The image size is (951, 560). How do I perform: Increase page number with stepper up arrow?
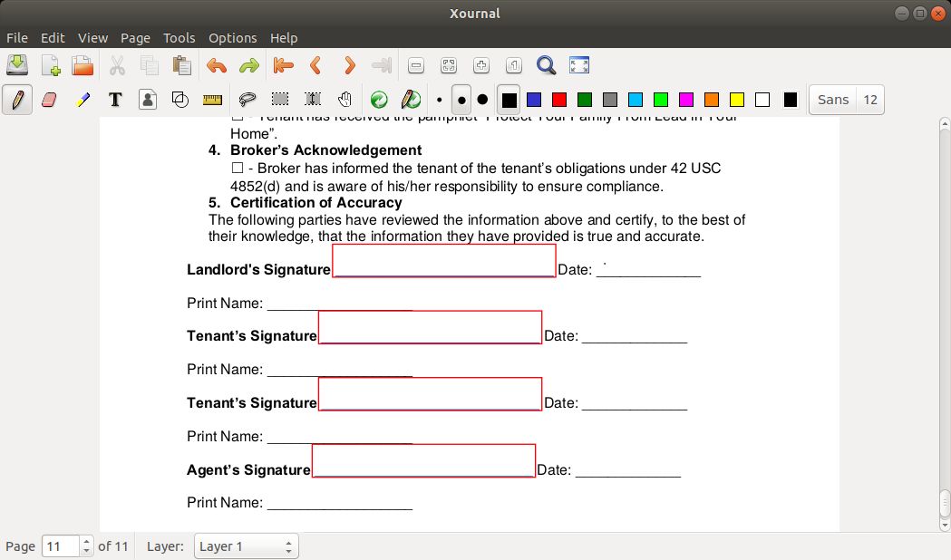tap(87, 542)
